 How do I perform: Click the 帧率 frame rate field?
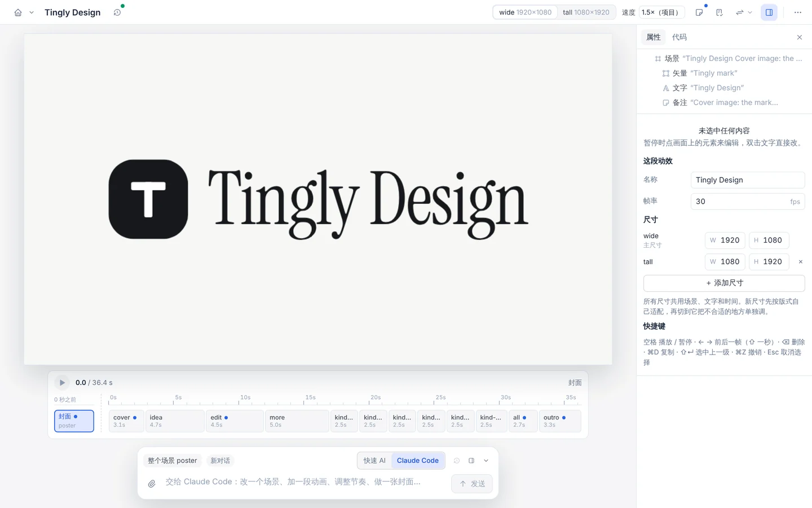pos(748,202)
